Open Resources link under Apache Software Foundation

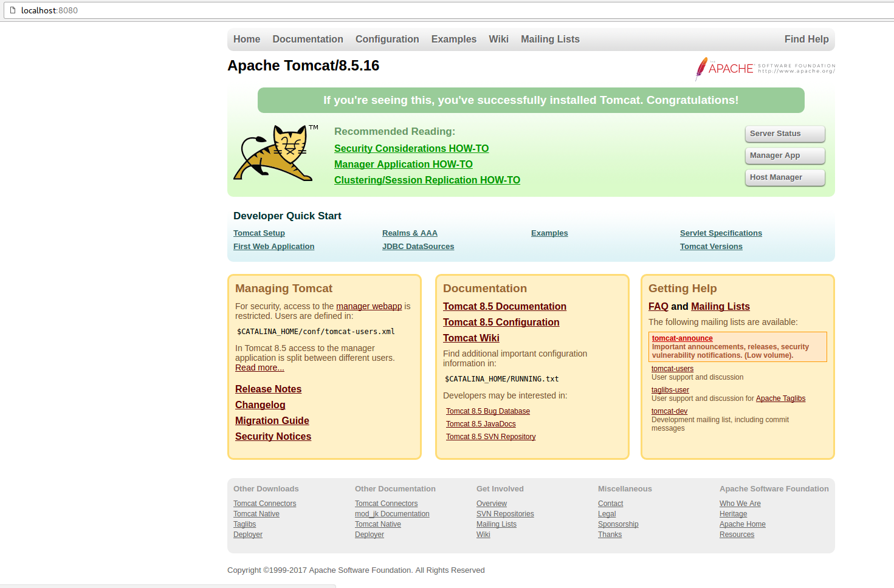pos(737,535)
